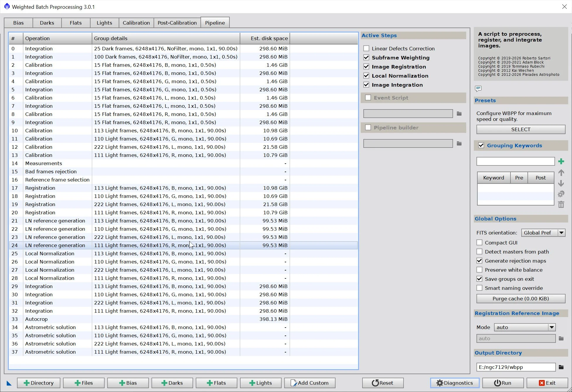Screen dimensions: 572x392
Task: Enable Linear Defects Correction checkbox
Action: point(366,49)
